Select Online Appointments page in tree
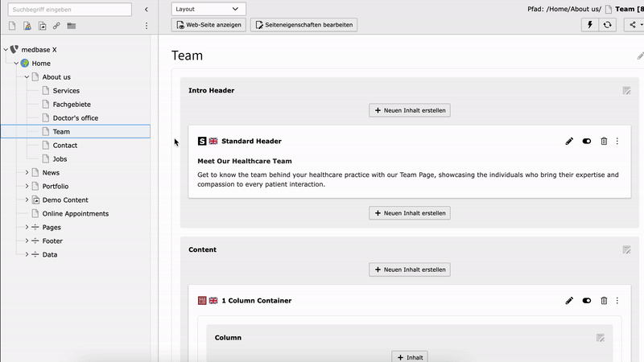The image size is (644, 362). [x=75, y=213]
